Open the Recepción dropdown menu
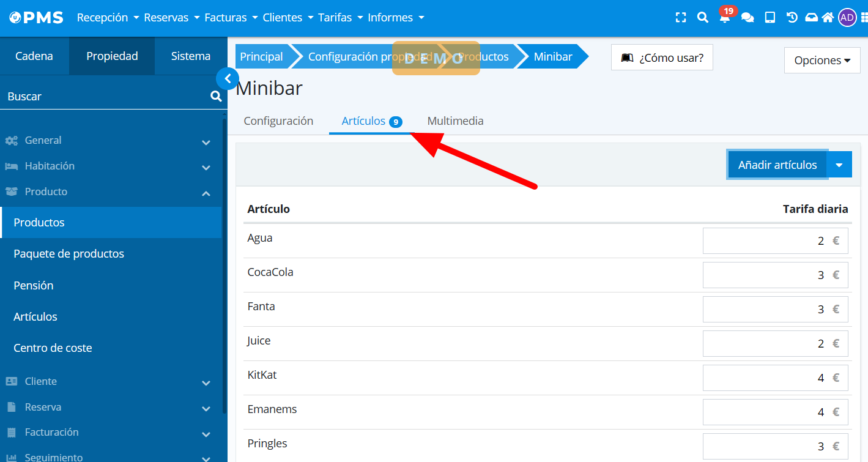 tap(108, 18)
